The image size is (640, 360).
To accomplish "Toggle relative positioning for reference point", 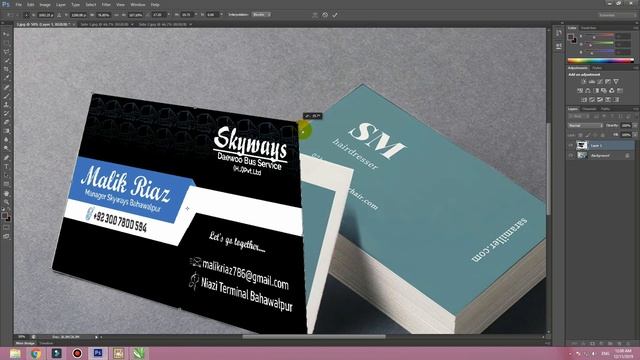I will point(59,15).
